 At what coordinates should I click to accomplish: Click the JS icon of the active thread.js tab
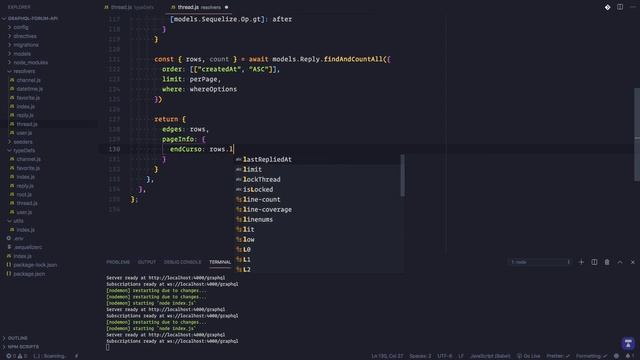[173, 7]
